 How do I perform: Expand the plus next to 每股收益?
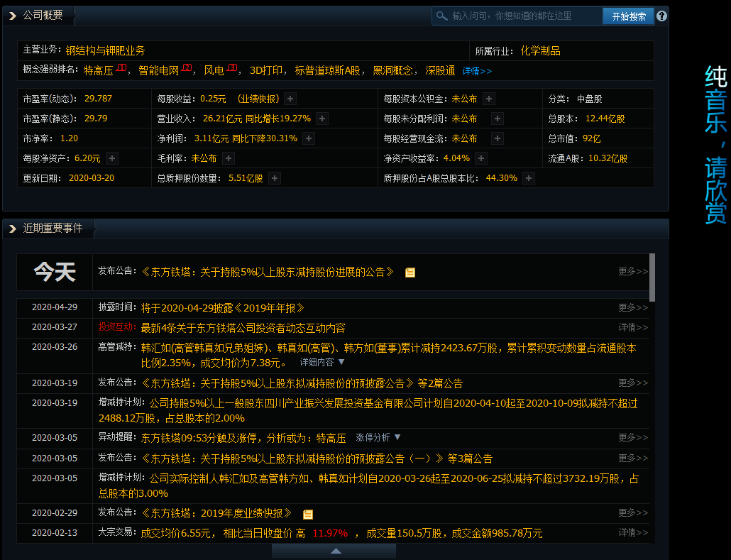(x=290, y=99)
